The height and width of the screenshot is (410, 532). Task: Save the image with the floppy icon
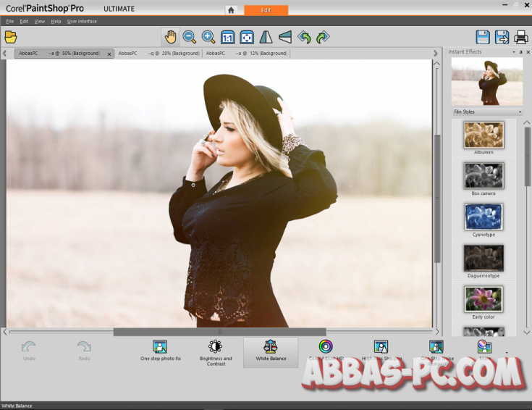pos(483,37)
